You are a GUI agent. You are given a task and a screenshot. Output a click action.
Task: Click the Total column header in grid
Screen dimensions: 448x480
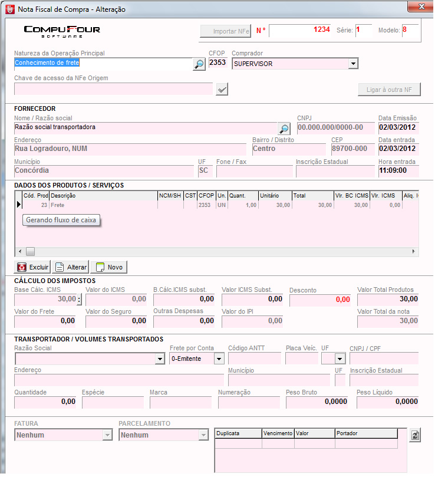tap(312, 195)
